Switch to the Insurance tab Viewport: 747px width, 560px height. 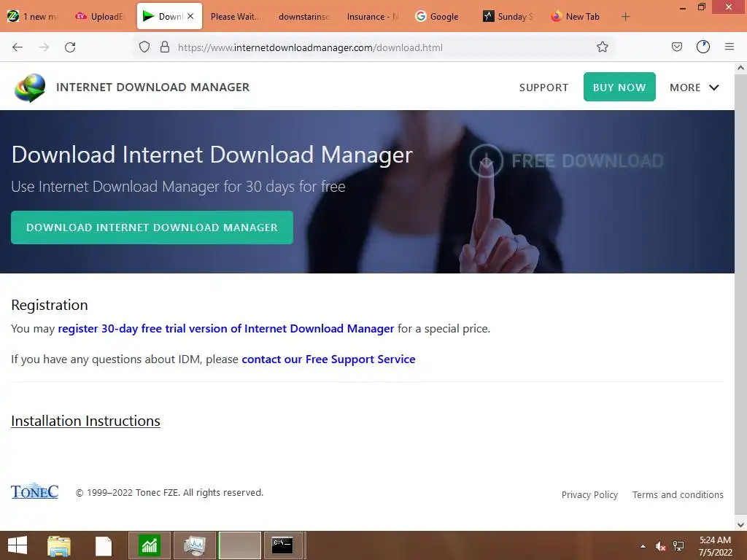(371, 17)
